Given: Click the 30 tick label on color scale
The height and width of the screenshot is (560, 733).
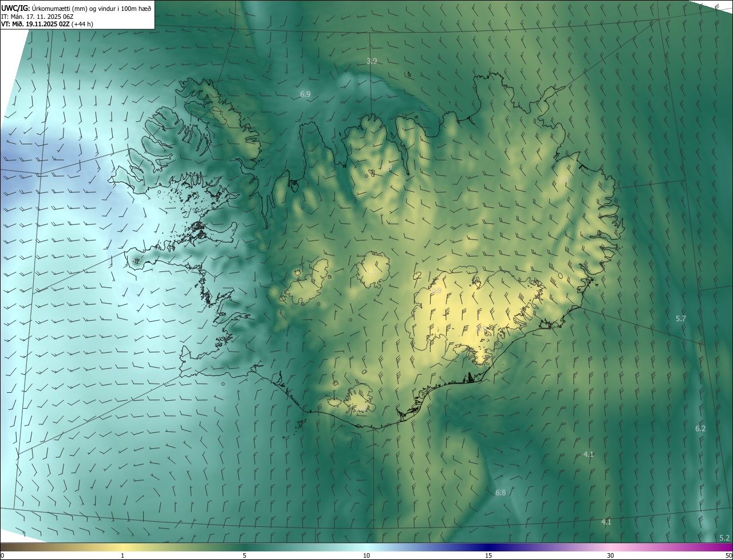Looking at the screenshot, I should pyautogui.click(x=610, y=555).
